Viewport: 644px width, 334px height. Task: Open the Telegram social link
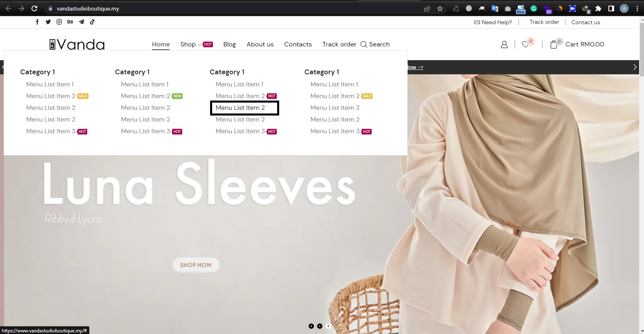tap(81, 22)
